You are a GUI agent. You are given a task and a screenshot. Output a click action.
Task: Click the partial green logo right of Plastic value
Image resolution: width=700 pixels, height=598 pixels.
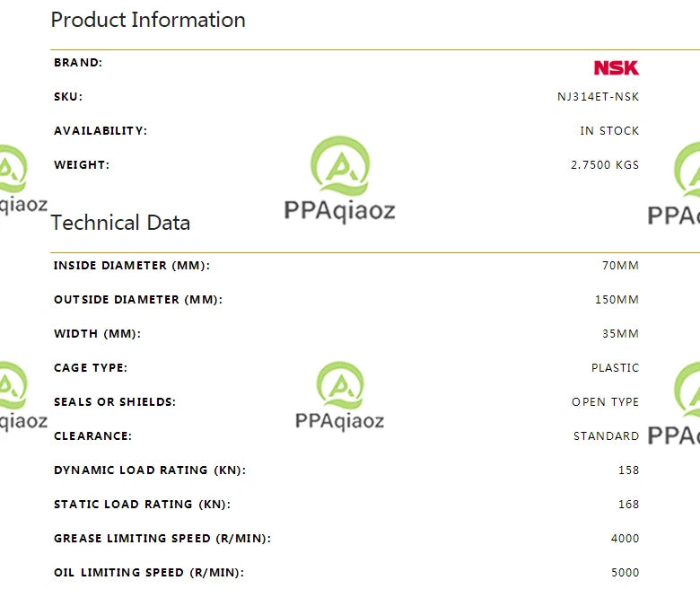coord(674,403)
